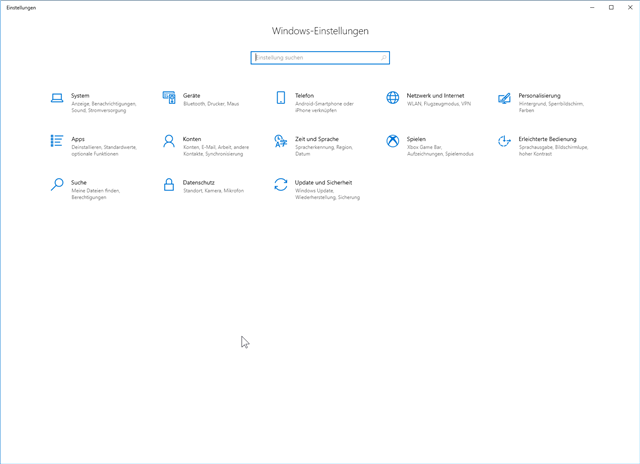This screenshot has width=640, height=464.
Task: Choose Netzwerk und Internet title
Action: pos(436,95)
